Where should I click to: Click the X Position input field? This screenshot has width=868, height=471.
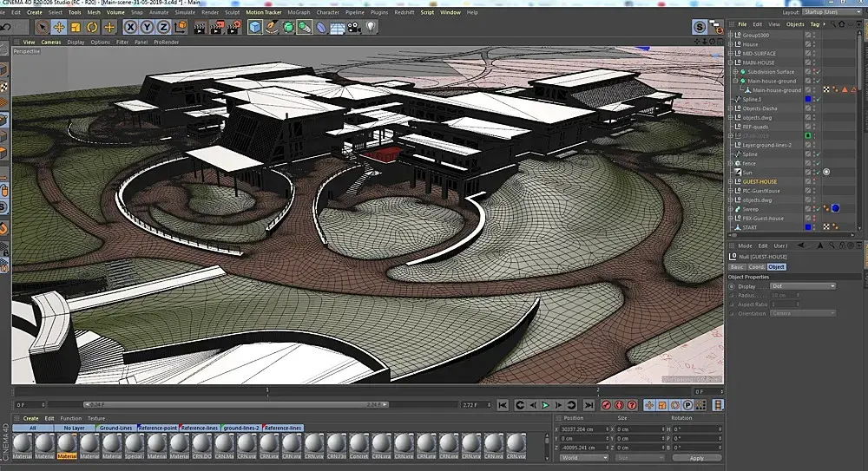[x=584, y=428]
